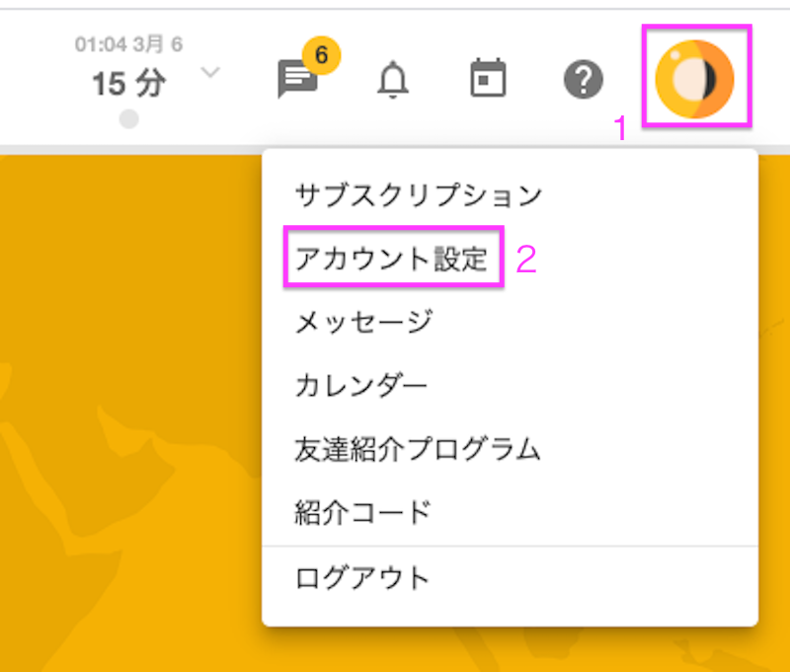Click the pink number 1 annotation
Image resolution: width=790 pixels, height=672 pixels.
(x=620, y=128)
